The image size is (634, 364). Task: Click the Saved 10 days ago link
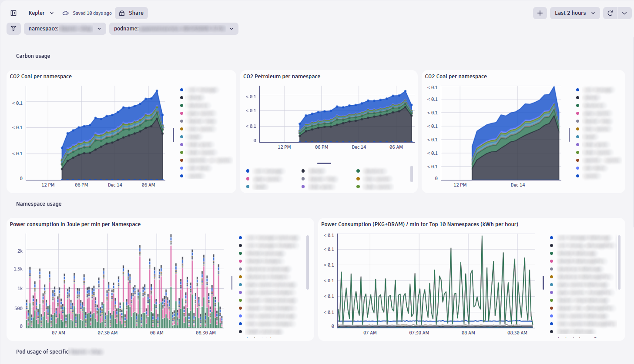(91, 13)
